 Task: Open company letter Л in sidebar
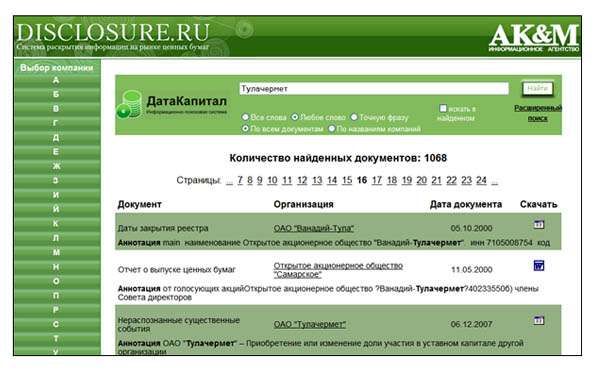tap(57, 238)
